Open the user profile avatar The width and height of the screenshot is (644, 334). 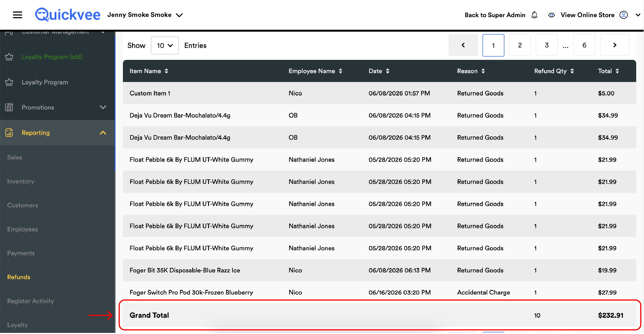click(x=623, y=15)
